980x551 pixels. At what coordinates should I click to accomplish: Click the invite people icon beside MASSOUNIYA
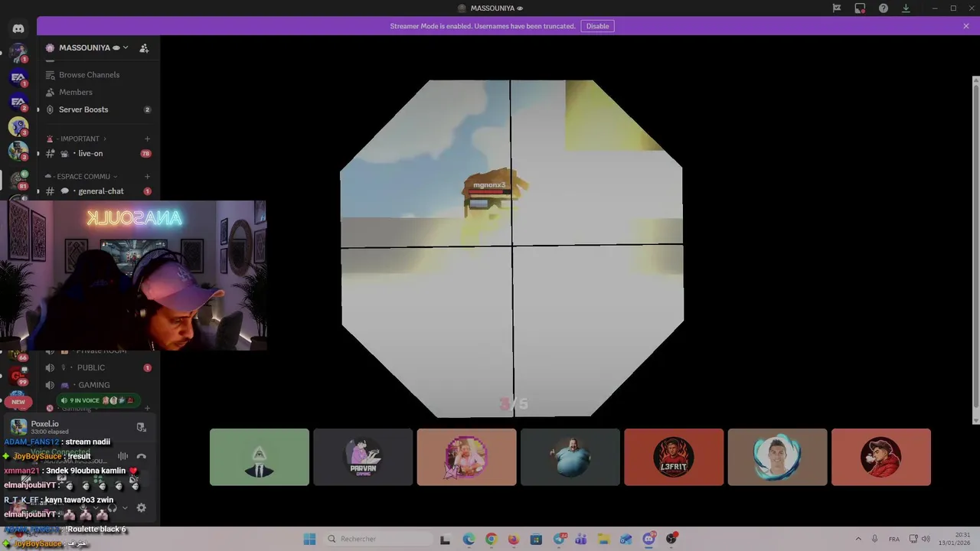[144, 47]
